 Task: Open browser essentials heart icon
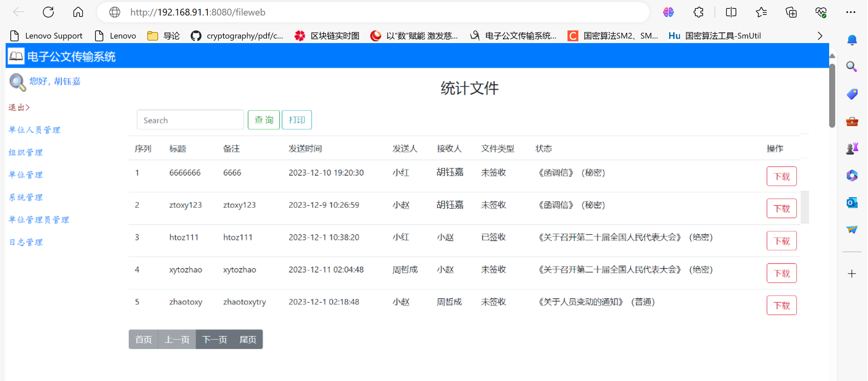pyautogui.click(x=821, y=12)
